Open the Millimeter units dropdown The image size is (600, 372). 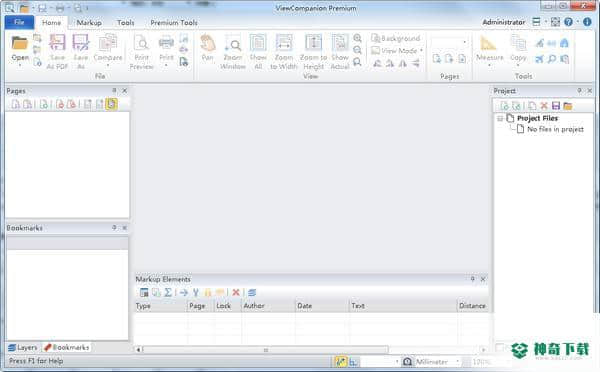point(437,362)
